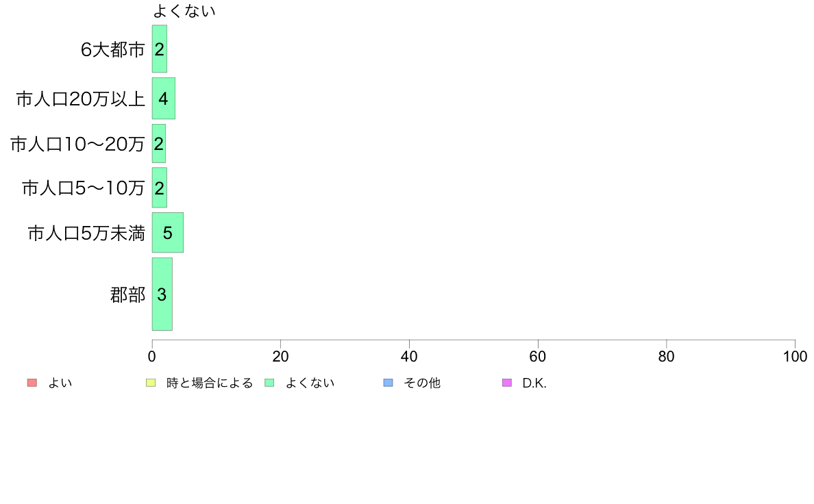The width and height of the screenshot is (814, 504).
Task: Click the 6大都市 category label
Action: coord(112,49)
